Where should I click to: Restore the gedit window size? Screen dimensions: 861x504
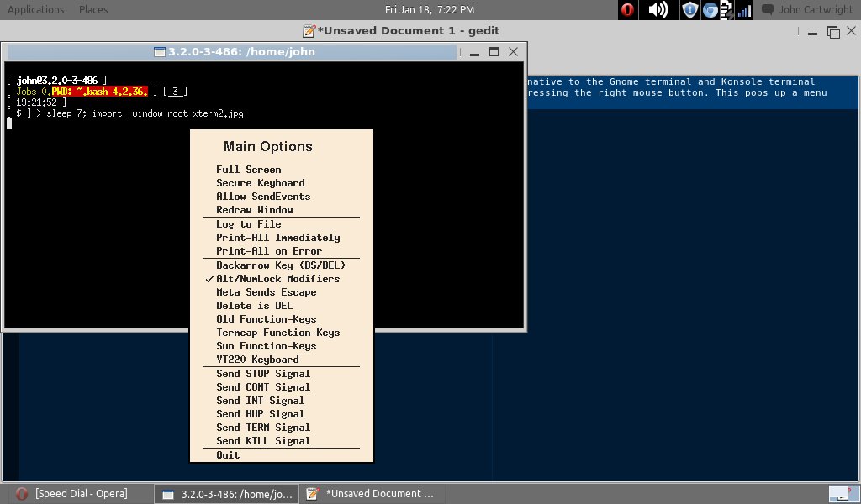coord(833,32)
